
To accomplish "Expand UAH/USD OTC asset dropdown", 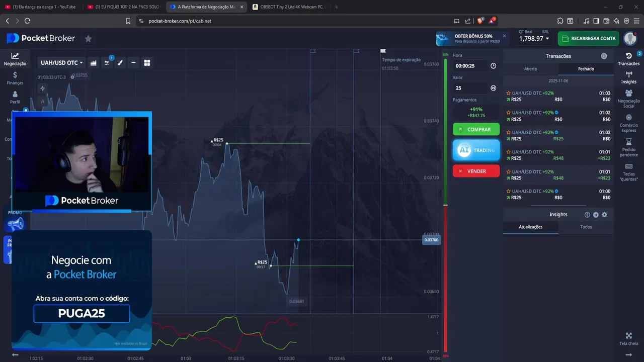I will [61, 63].
